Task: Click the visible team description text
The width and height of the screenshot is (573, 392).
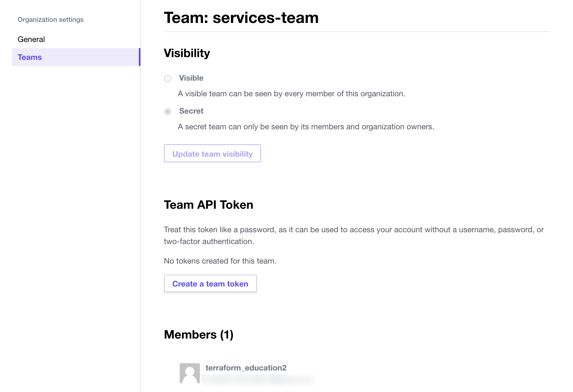Action: point(292,94)
